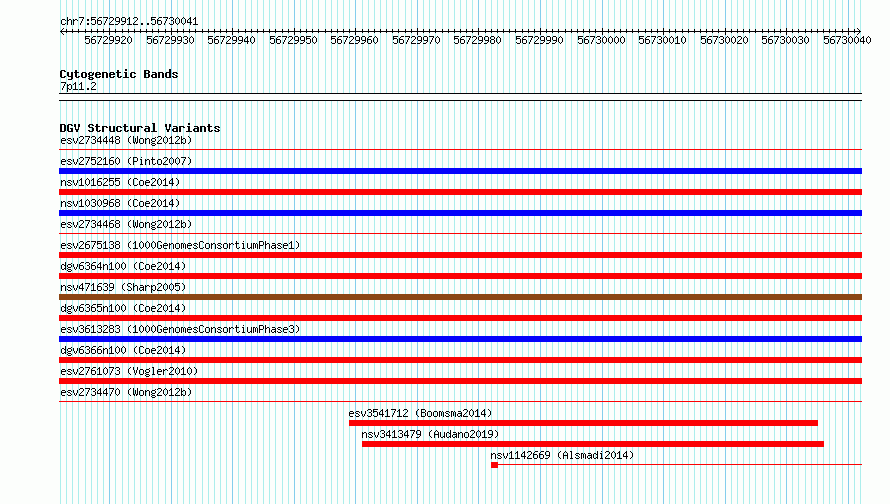Click ruler position 56729980
This screenshot has width=890, height=504.
click(x=478, y=40)
